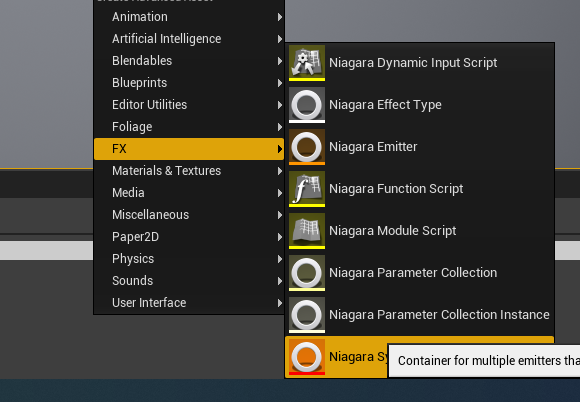This screenshot has width=580, height=402.
Task: Open the Blendables menu entry
Action: tap(189, 61)
